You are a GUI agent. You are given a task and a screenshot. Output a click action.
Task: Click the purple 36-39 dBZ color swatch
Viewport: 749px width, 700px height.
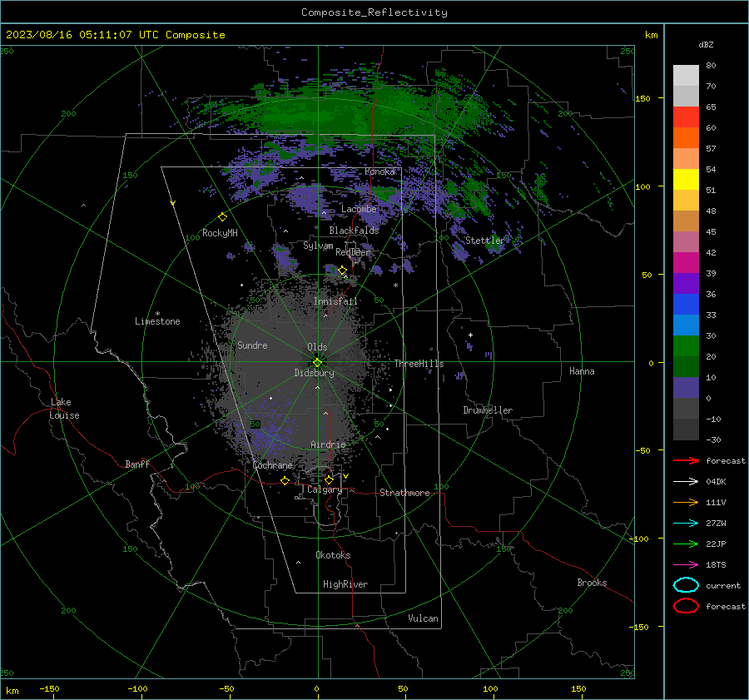(x=686, y=283)
